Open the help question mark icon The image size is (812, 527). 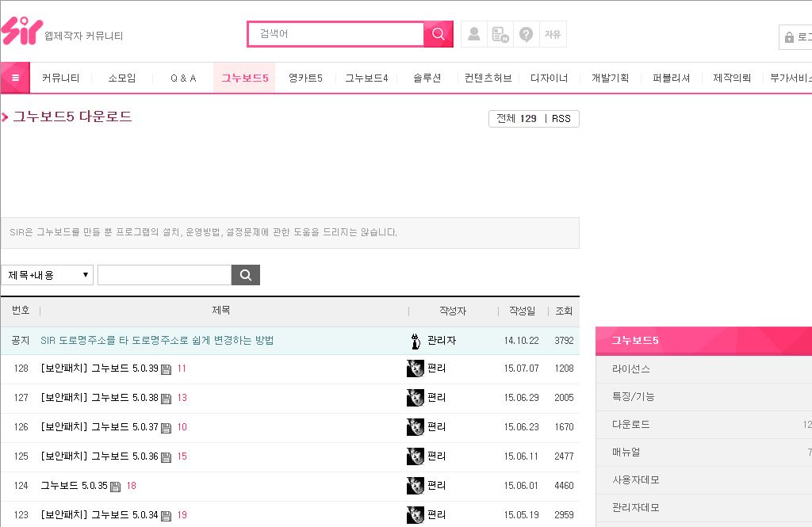click(527, 34)
